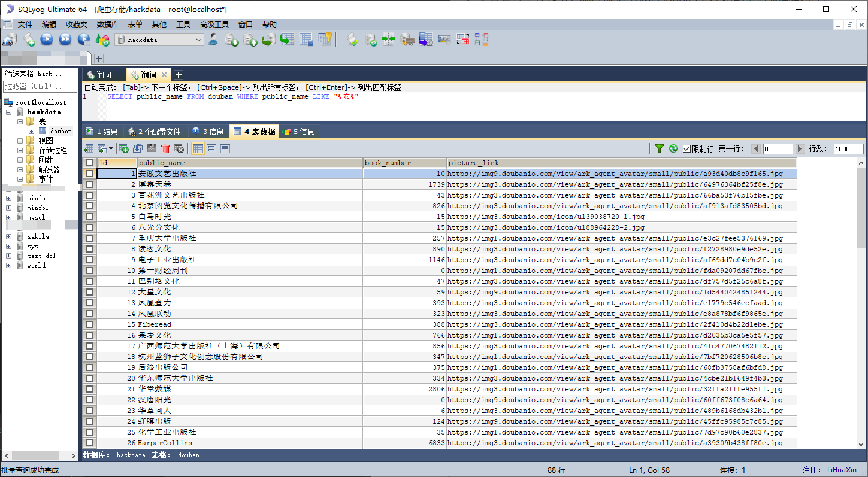Click the next page arrow by 第一行
The width and height of the screenshot is (868, 477).
pos(800,149)
